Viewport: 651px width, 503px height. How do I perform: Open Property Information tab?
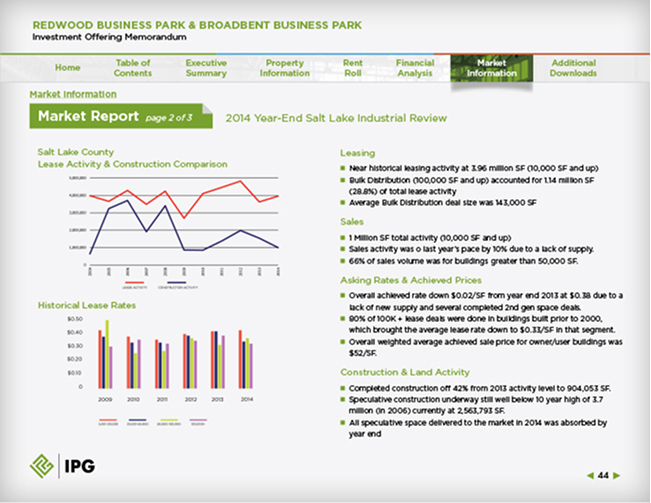click(284, 68)
